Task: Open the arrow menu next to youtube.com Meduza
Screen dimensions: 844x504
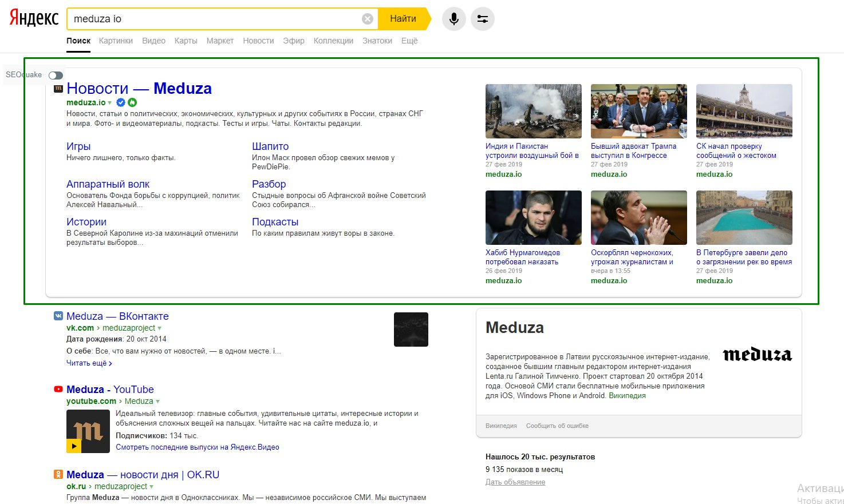Action: pyautogui.click(x=157, y=402)
